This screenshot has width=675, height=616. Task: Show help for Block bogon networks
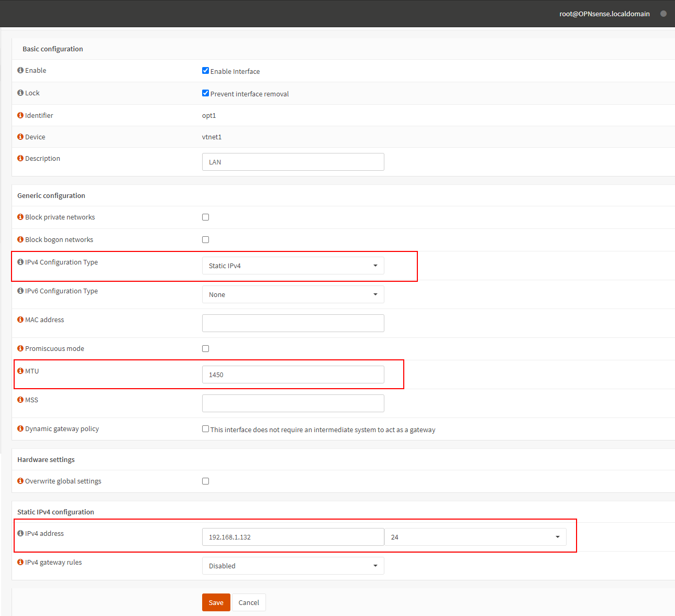20,239
